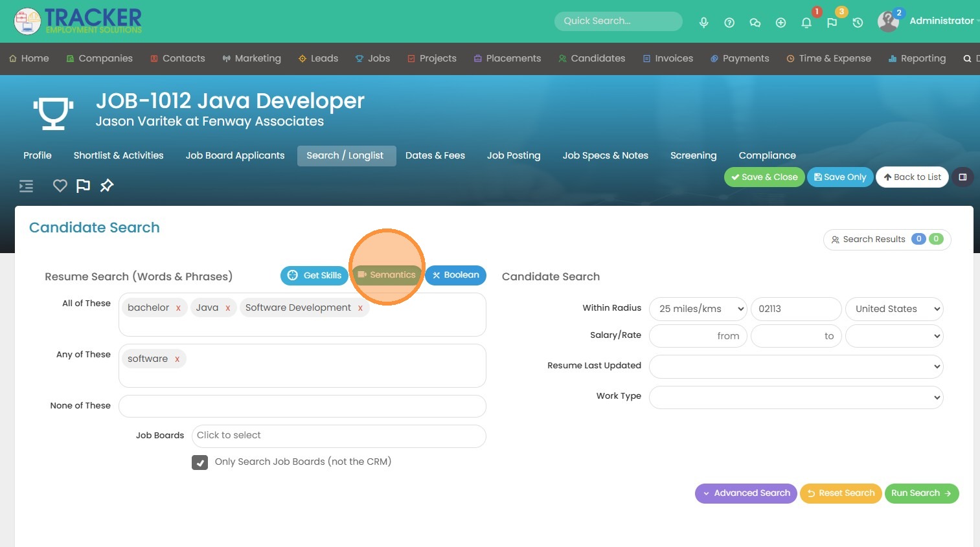The image size is (980, 547).
Task: Switch to the Job Posting tab
Action: tap(513, 155)
